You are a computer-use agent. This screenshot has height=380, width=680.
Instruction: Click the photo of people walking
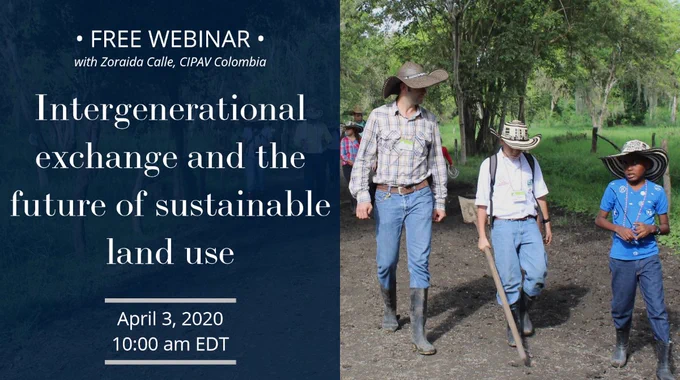(510, 190)
